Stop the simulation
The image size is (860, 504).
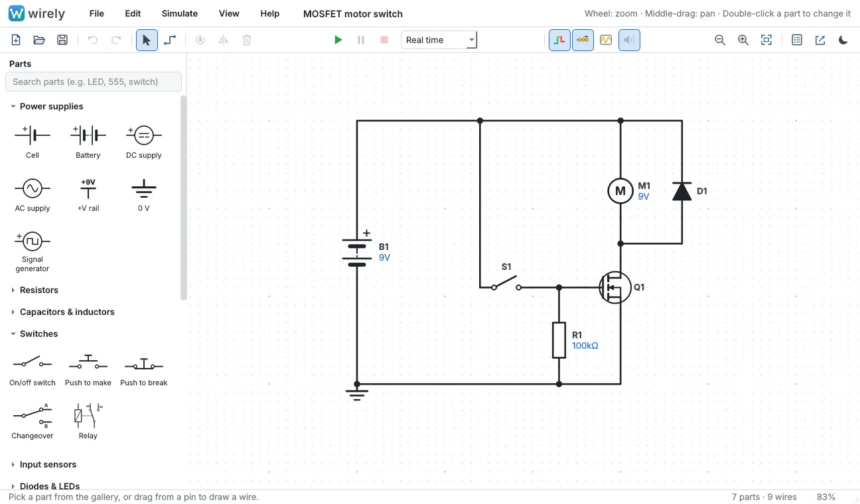click(x=384, y=40)
